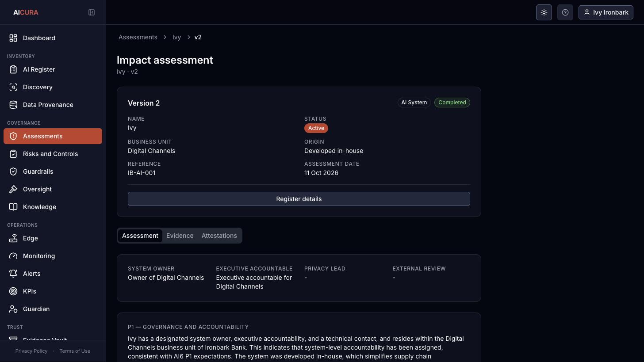Click the Oversight gavel icon
The image size is (644, 362).
[13, 189]
